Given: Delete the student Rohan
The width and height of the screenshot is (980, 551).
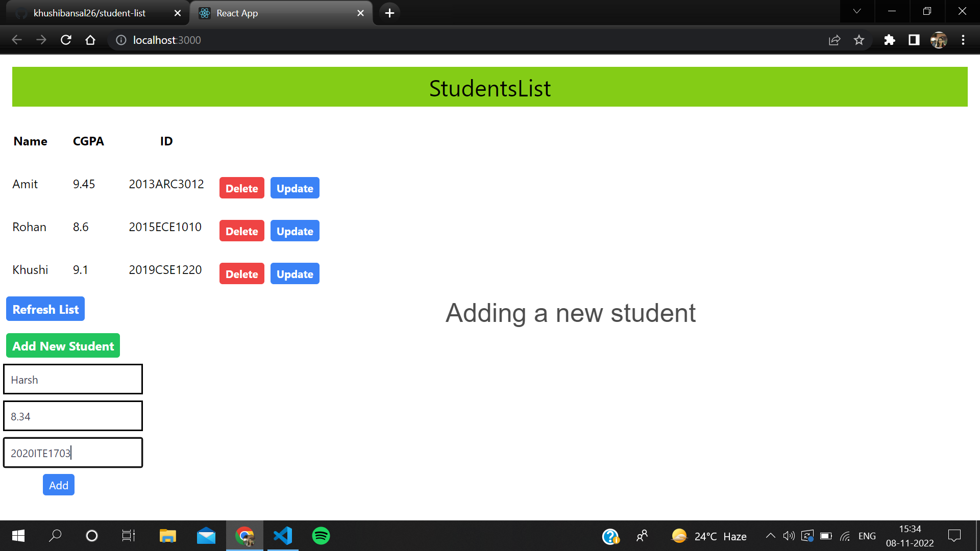Looking at the screenshot, I should coord(242,231).
